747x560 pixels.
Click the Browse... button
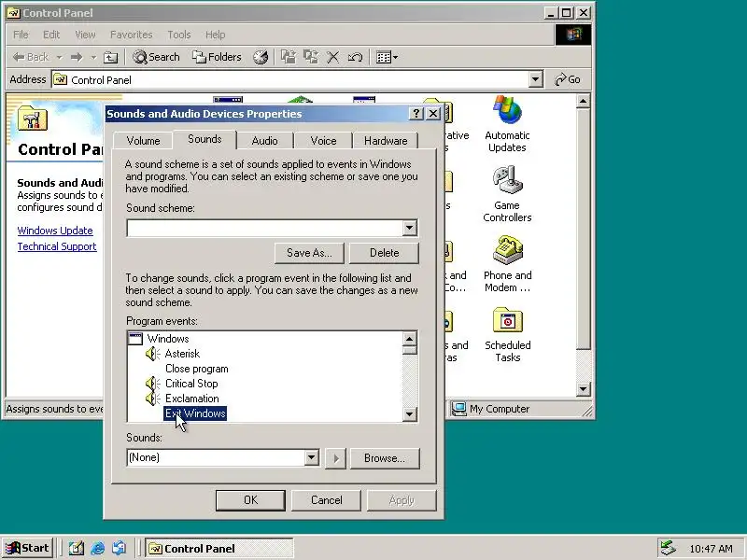tap(385, 458)
